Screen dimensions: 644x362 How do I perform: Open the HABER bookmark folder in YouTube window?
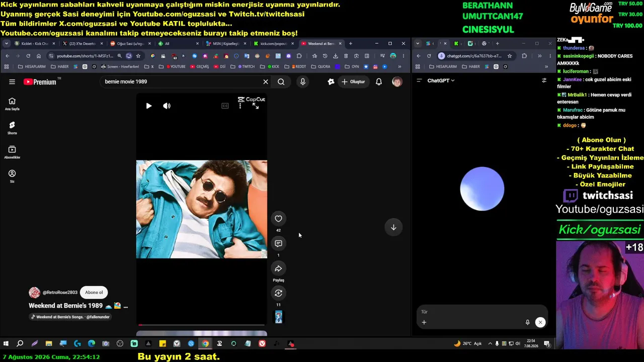click(x=60, y=66)
